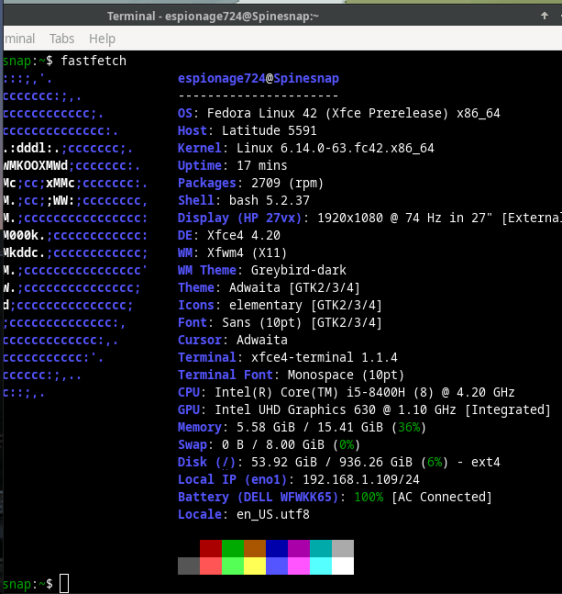Click the terminal title bar text
The height and width of the screenshot is (594, 562).
pos(213,16)
